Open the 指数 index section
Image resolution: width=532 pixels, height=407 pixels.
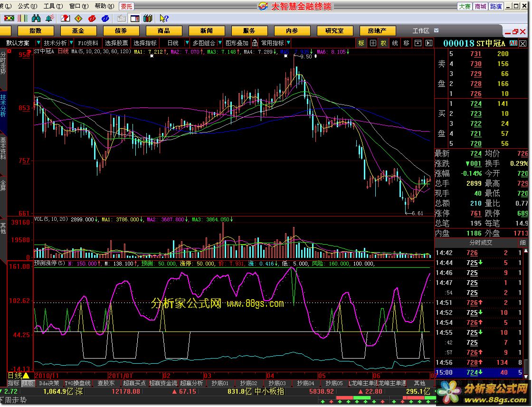(35, 31)
